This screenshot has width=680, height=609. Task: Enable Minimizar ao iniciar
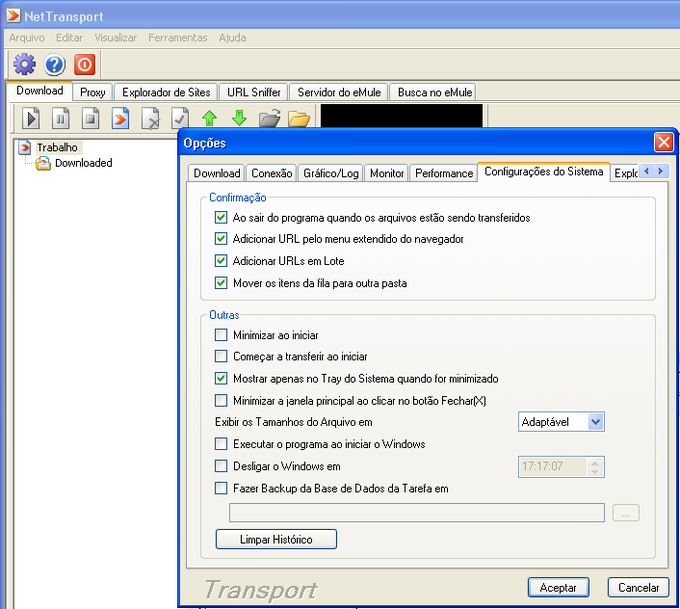click(221, 335)
